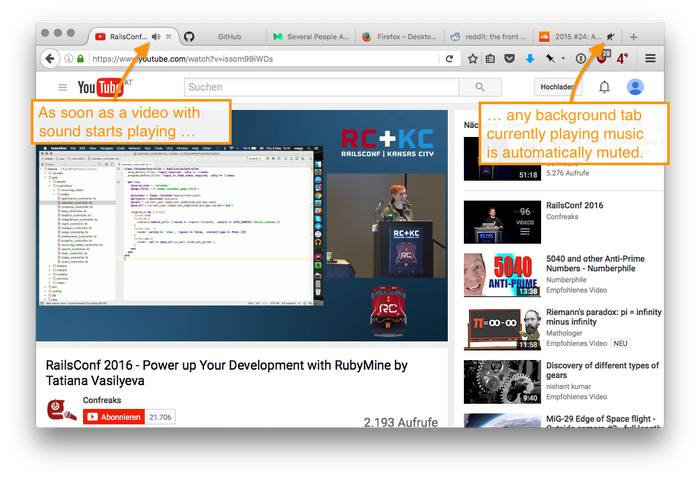This screenshot has width=700, height=479.
Task: Click the green padlock security icon
Action: [80, 58]
